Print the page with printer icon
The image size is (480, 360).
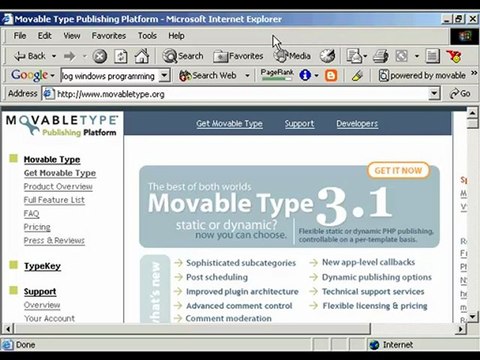point(380,56)
